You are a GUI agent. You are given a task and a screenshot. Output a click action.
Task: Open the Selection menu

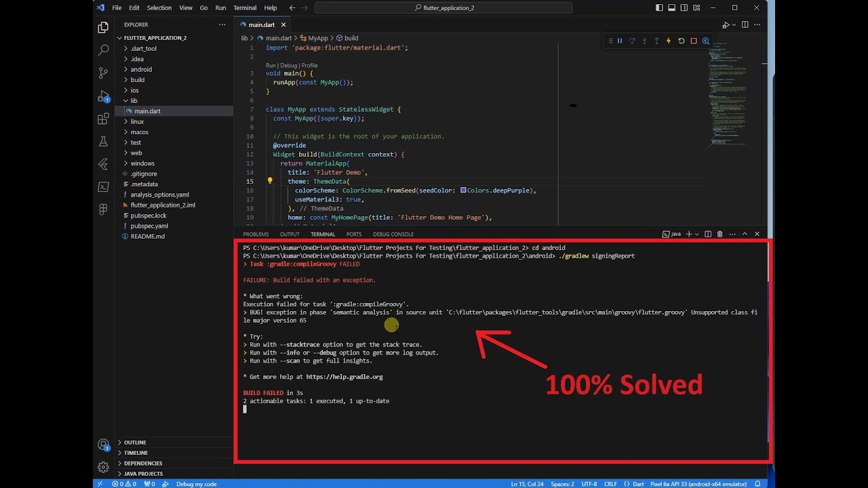click(159, 7)
